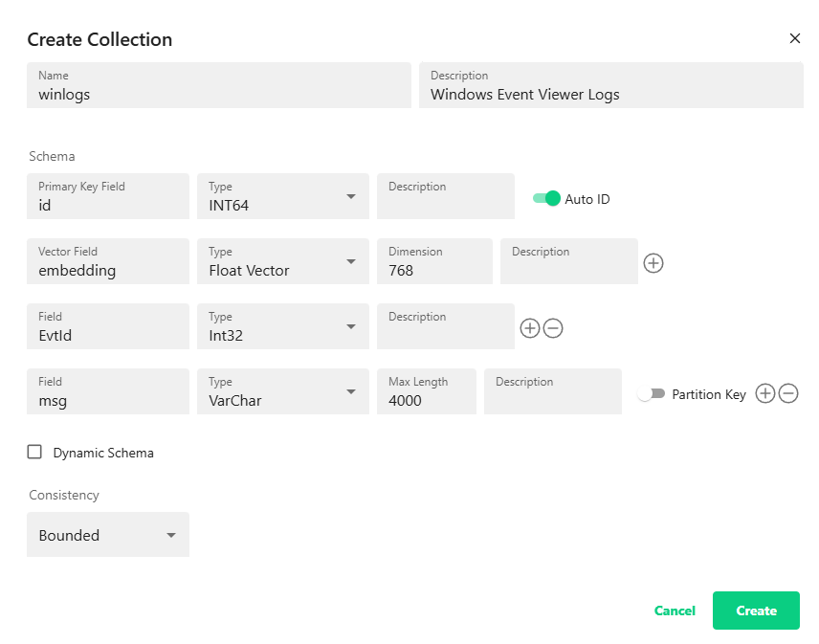Image resolution: width=819 pixels, height=644 pixels.
Task: Check the Dynamic Schema checkbox
Action: 34,452
